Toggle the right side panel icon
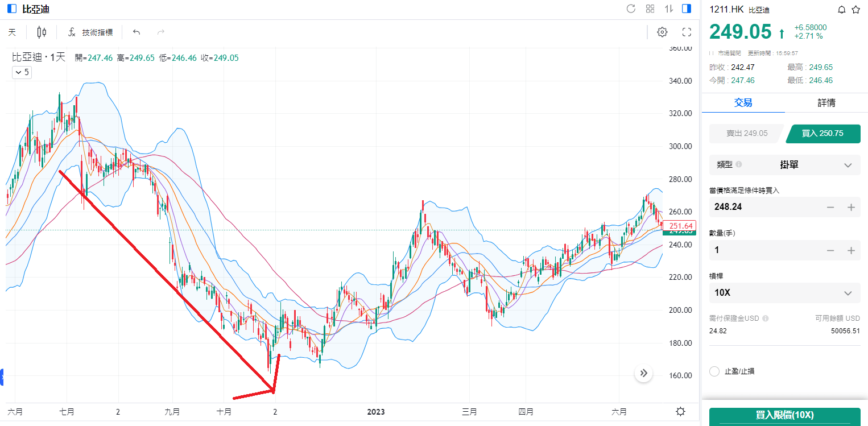The image size is (868, 426). click(x=687, y=9)
